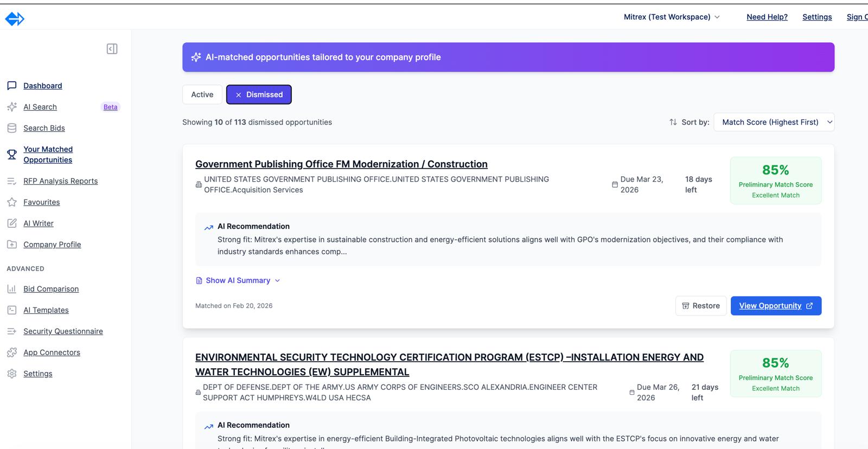868x449 pixels.
Task: Click the AI Search sparkle icon
Action: click(12, 107)
